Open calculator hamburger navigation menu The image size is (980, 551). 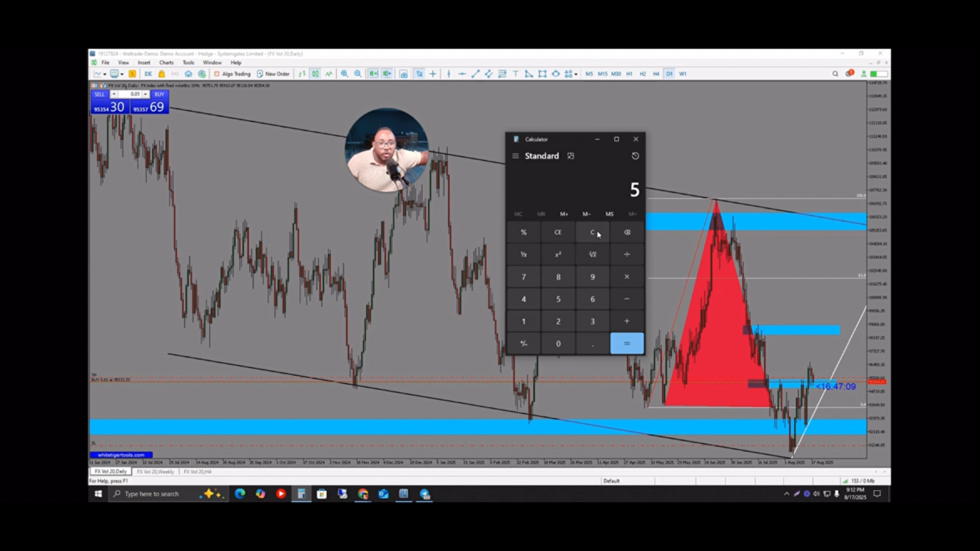point(515,156)
